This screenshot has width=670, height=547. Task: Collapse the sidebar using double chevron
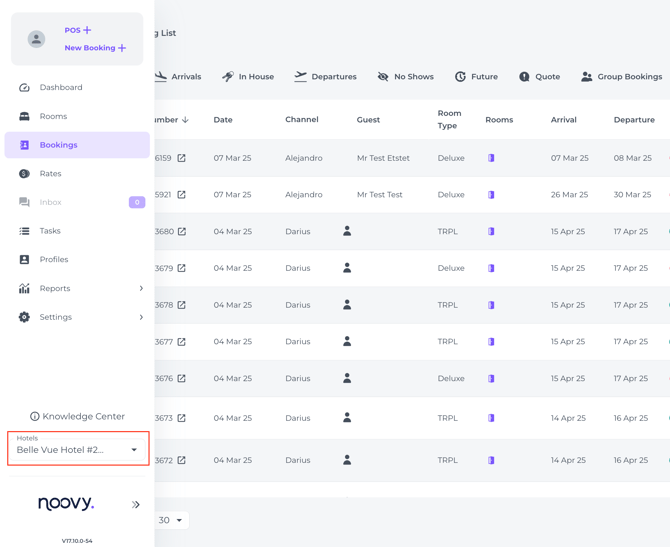(135, 505)
